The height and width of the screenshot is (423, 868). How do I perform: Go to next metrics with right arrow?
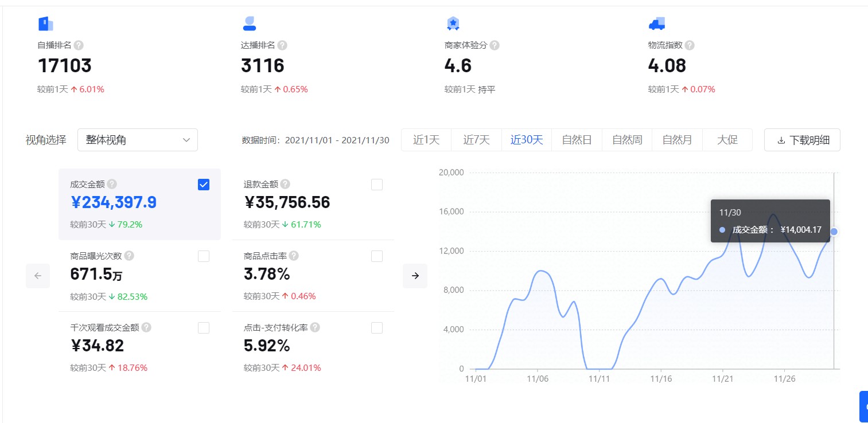click(415, 276)
